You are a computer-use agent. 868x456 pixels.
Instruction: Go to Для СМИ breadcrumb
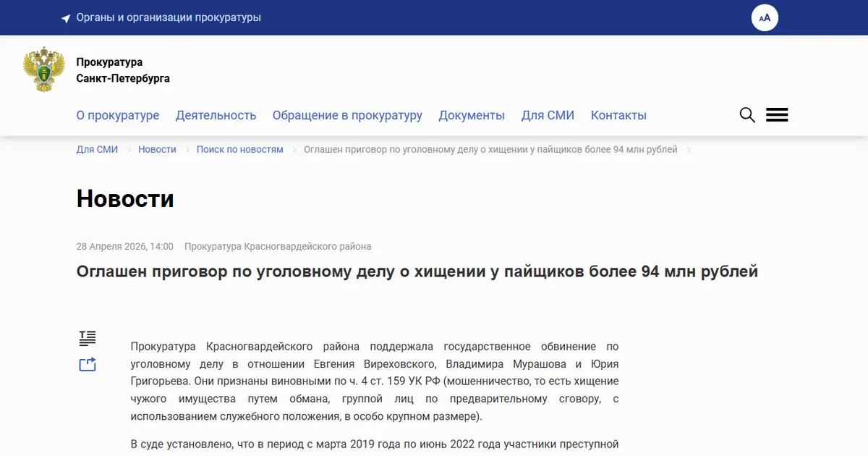pyautogui.click(x=97, y=150)
